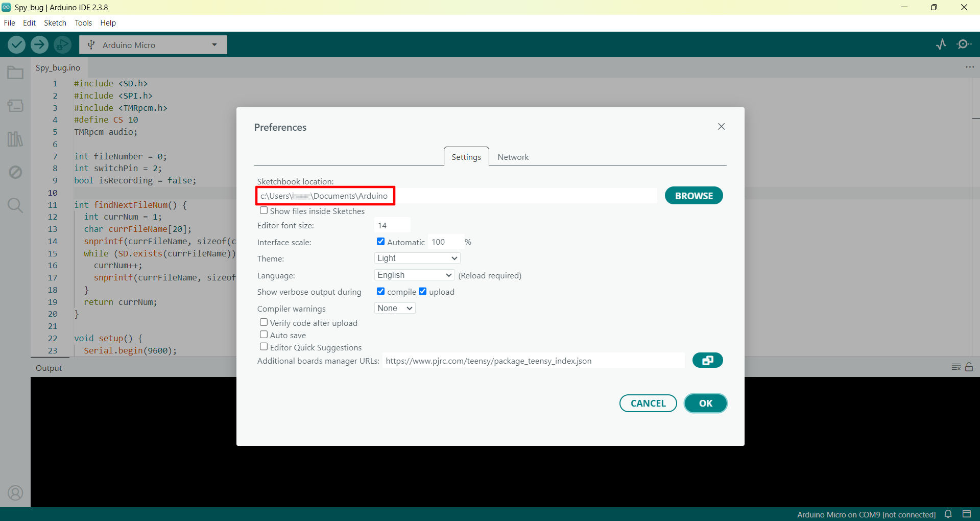Viewport: 980px width, 521px height.
Task: Click the 'void setup() {' code line
Action: [108, 338]
